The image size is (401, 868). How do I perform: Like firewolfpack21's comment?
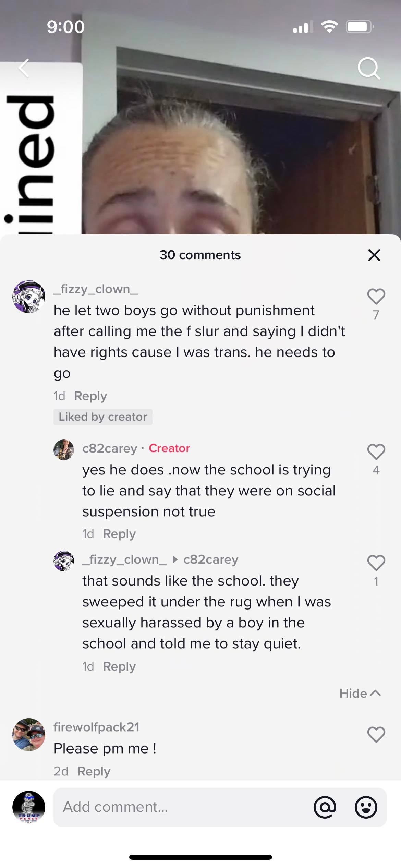pyautogui.click(x=376, y=734)
